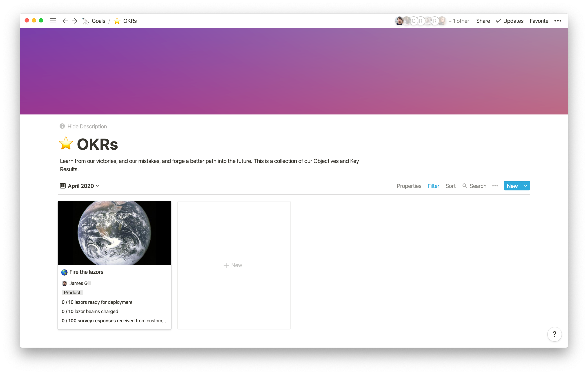The image size is (588, 378).
Task: Open the Updates panel
Action: (510, 21)
